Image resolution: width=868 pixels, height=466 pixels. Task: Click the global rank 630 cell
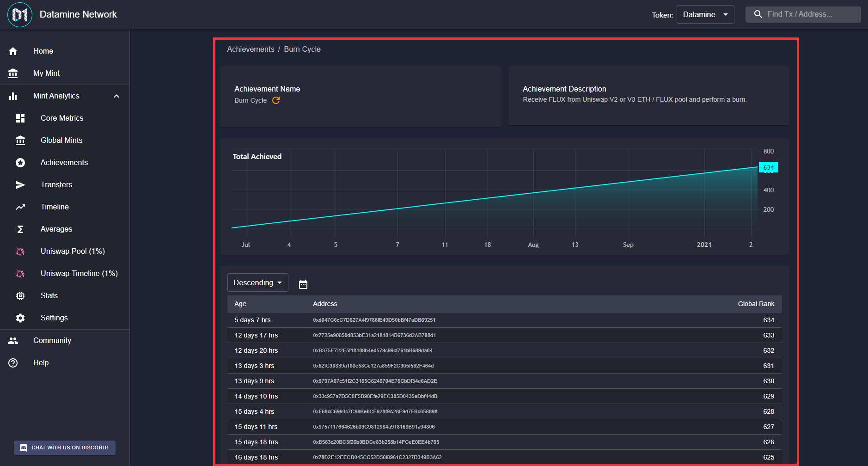[769, 381]
